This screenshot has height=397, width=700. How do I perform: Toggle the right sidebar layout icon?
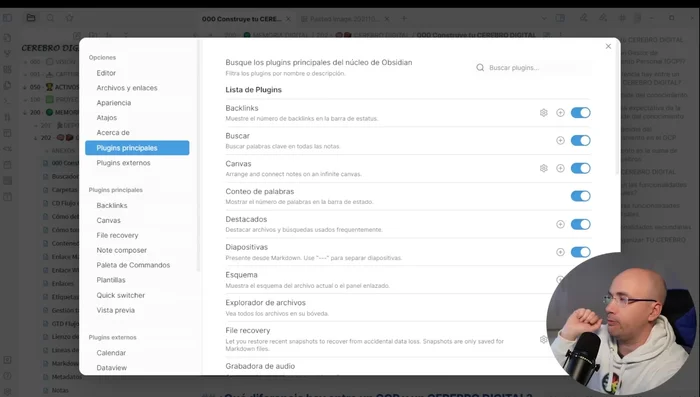click(x=560, y=18)
